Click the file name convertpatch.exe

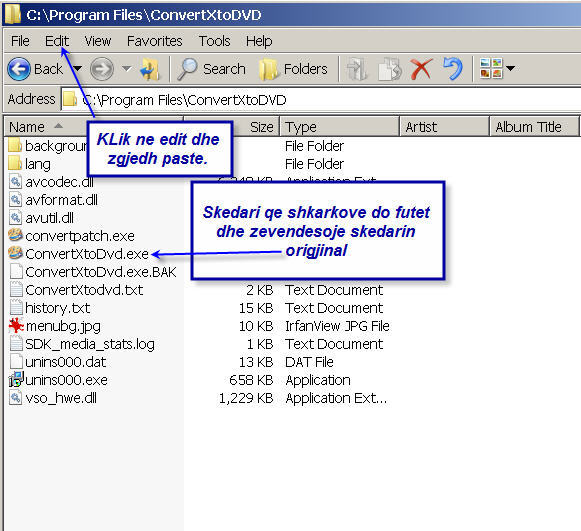point(80,236)
